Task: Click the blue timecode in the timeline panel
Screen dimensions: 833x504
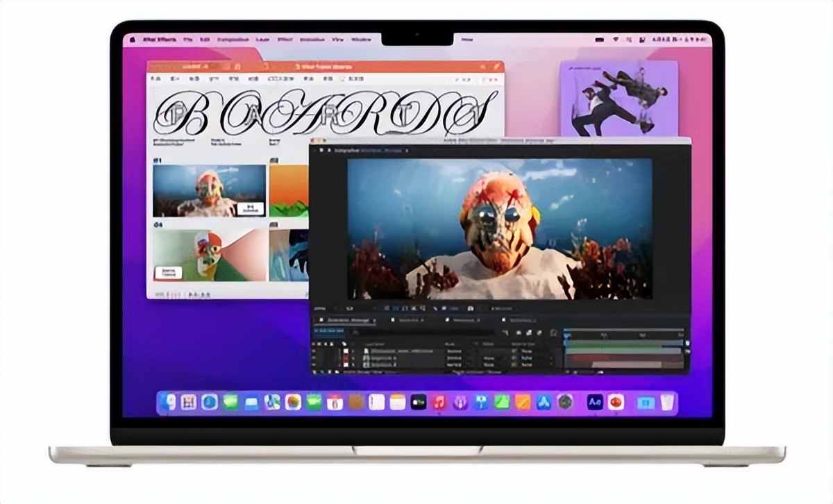Action: (x=328, y=331)
